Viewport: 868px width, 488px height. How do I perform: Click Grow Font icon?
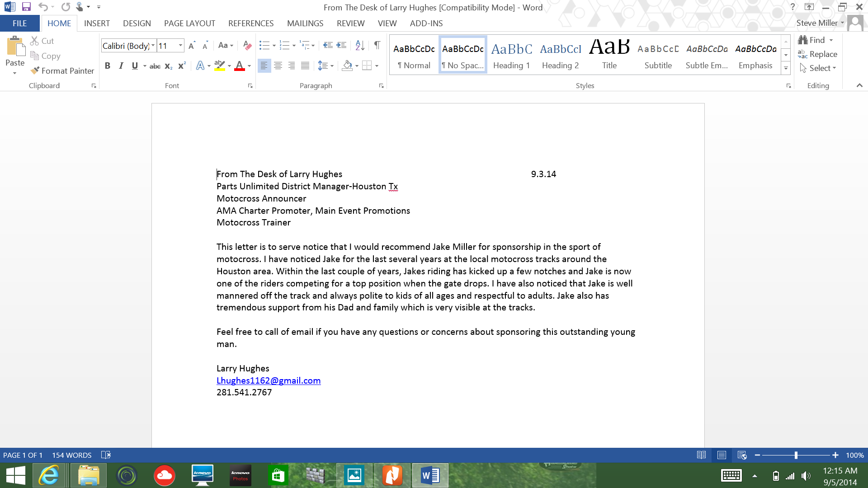pos(192,46)
